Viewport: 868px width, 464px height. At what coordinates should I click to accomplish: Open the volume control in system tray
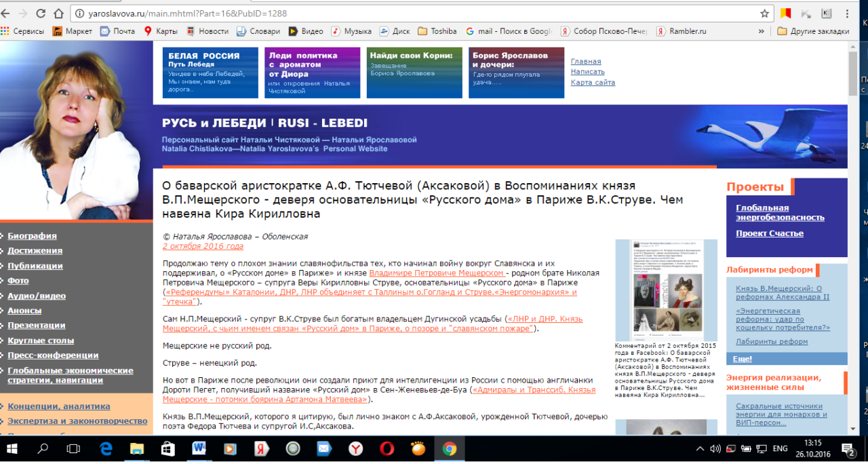click(x=715, y=448)
